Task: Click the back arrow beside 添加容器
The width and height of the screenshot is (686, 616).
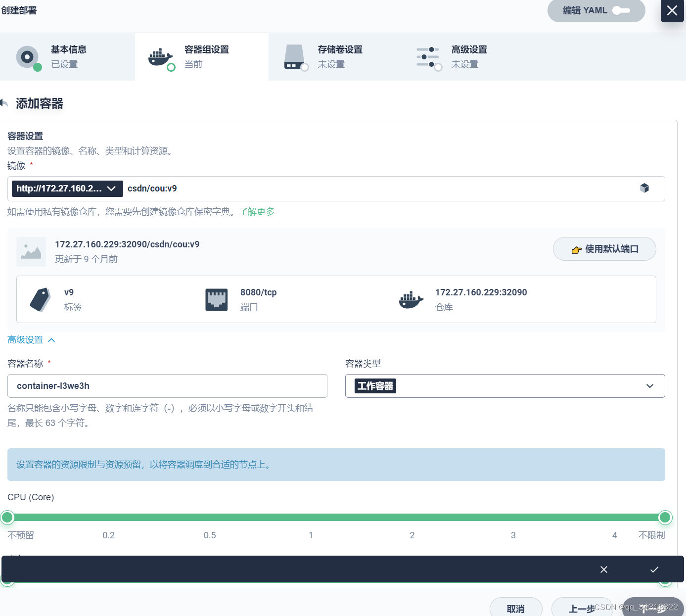Action: (x=4, y=103)
